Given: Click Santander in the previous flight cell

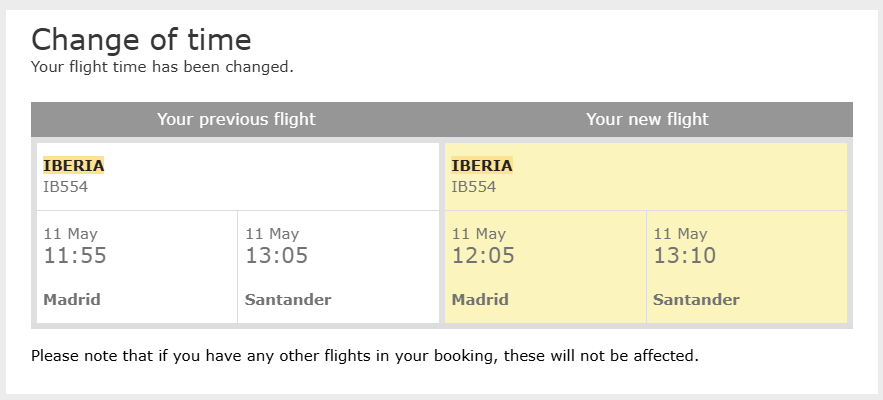Looking at the screenshot, I should (x=288, y=300).
